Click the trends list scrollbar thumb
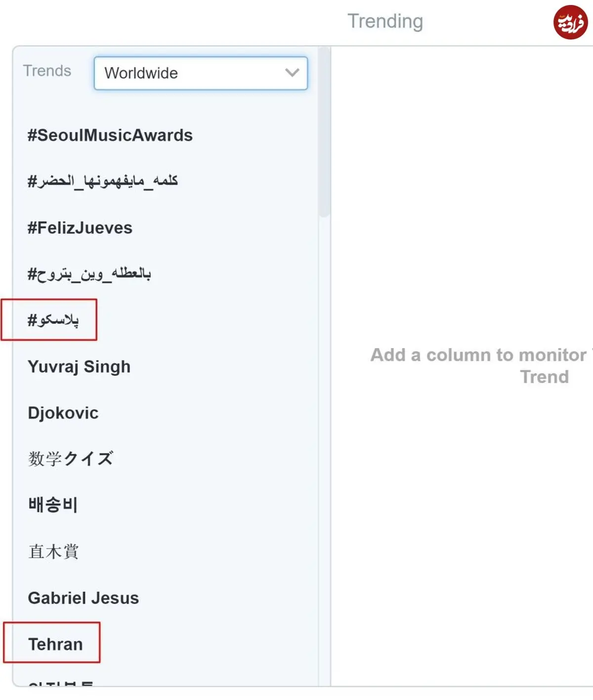Image resolution: width=593 pixels, height=700 pixels. [x=324, y=132]
